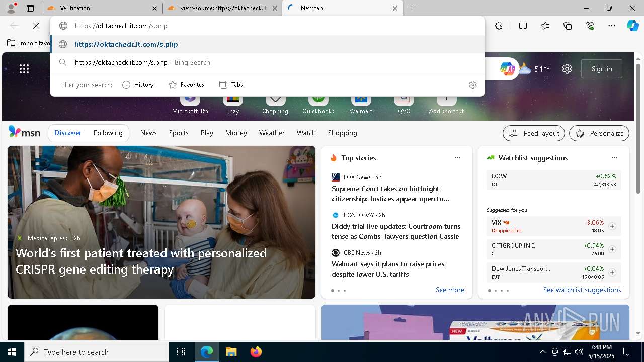
Task: Open the Walmart raise prices story
Action: coord(388,269)
